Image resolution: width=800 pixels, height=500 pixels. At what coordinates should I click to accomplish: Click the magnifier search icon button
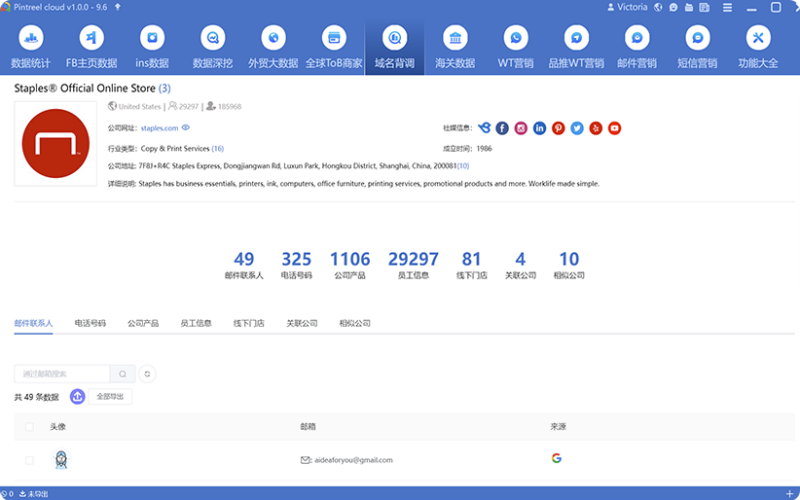click(x=123, y=374)
